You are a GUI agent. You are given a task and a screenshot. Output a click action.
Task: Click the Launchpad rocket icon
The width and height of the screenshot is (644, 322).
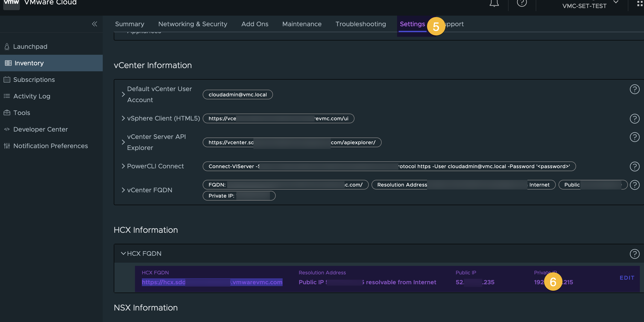click(x=7, y=46)
